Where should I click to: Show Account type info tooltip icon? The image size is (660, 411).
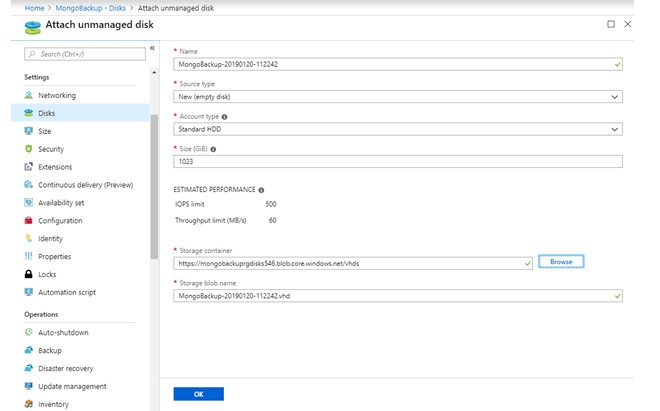click(224, 117)
